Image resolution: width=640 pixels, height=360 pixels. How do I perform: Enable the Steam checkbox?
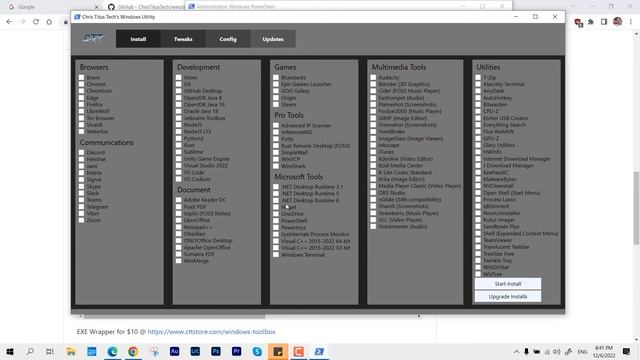pyautogui.click(x=276, y=104)
